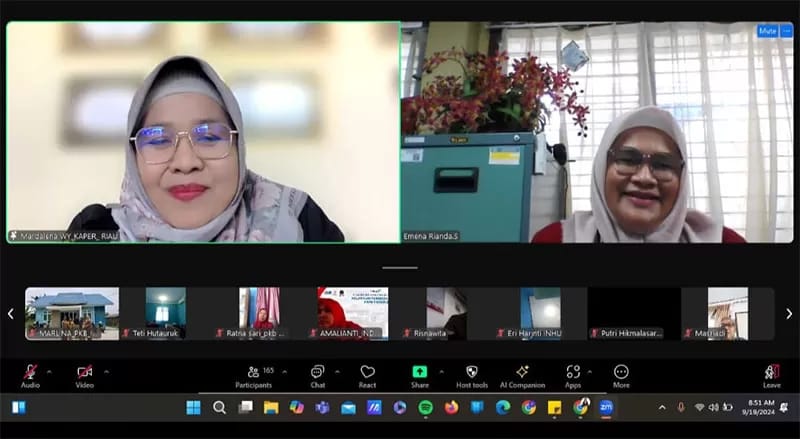Start camera with the Video button

(x=85, y=377)
